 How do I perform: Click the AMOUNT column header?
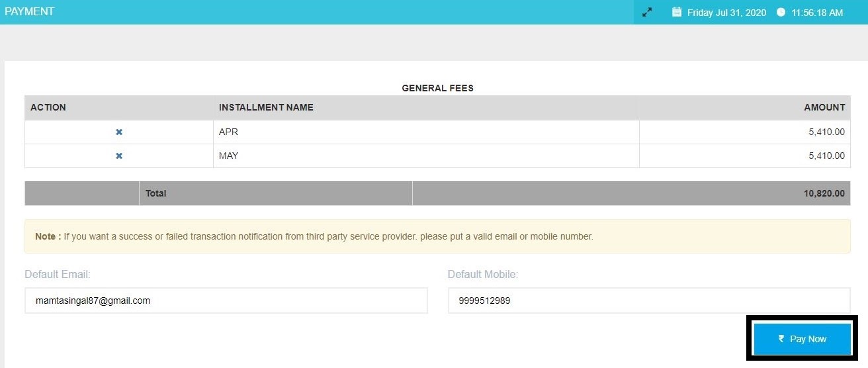tap(824, 107)
